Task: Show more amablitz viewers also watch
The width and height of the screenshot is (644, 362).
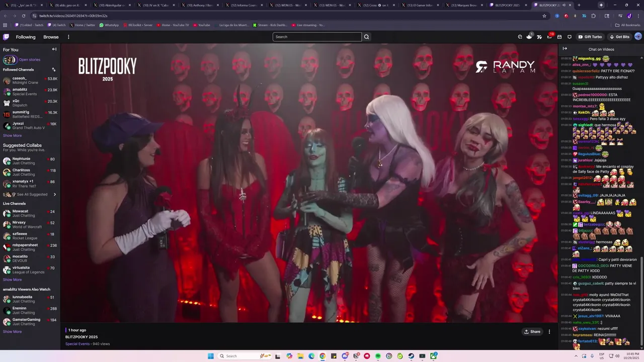Action: tap(12, 331)
